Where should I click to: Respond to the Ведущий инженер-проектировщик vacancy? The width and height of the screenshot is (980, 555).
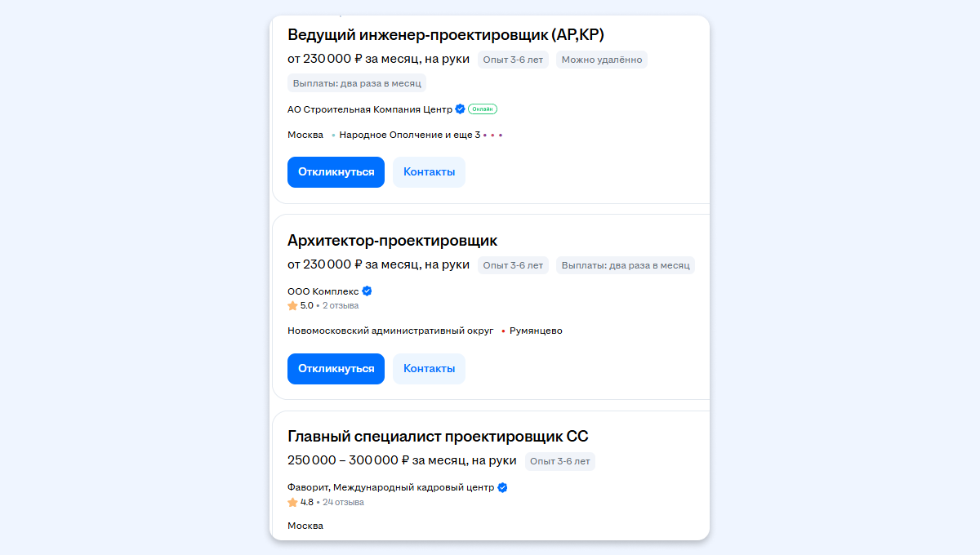[x=336, y=172]
